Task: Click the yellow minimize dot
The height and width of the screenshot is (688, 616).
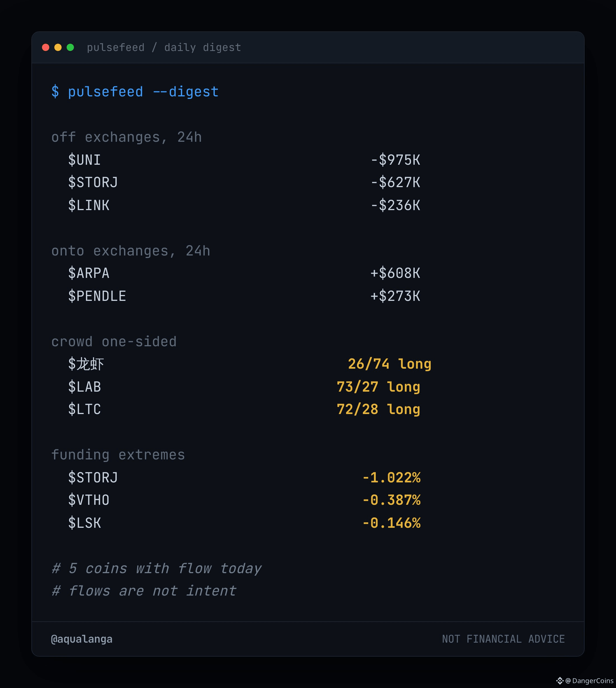Action: pyautogui.click(x=58, y=47)
